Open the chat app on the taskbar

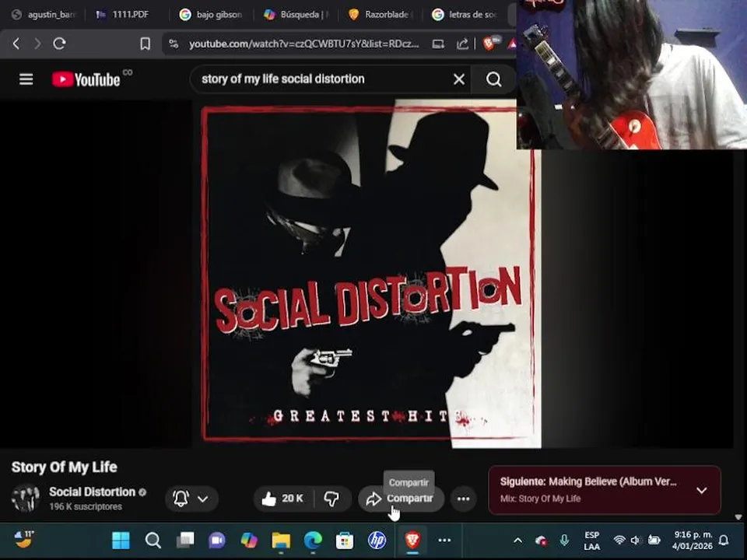pyautogui.click(x=217, y=541)
